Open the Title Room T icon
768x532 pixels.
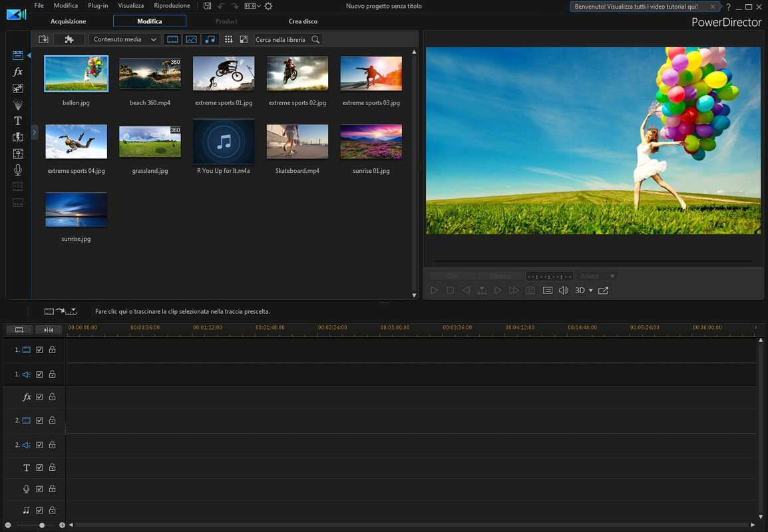17,121
